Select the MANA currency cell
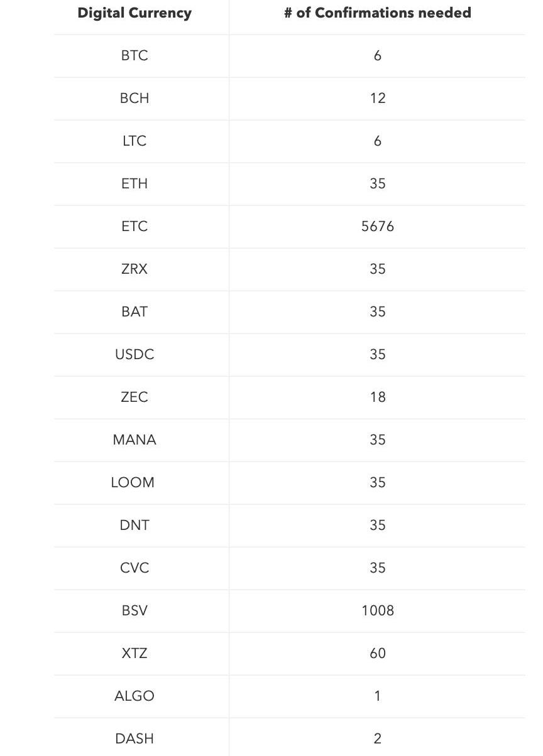 click(x=134, y=440)
